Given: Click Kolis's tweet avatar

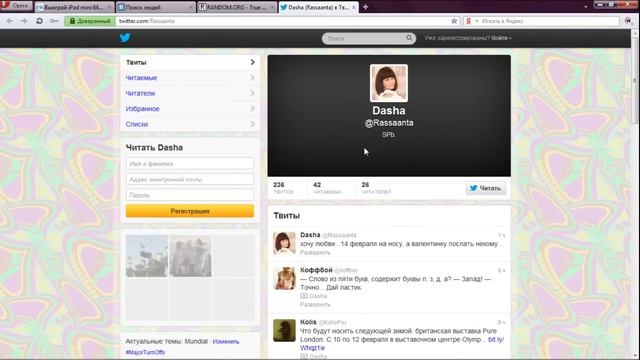Looking at the screenshot, I should click(284, 330).
